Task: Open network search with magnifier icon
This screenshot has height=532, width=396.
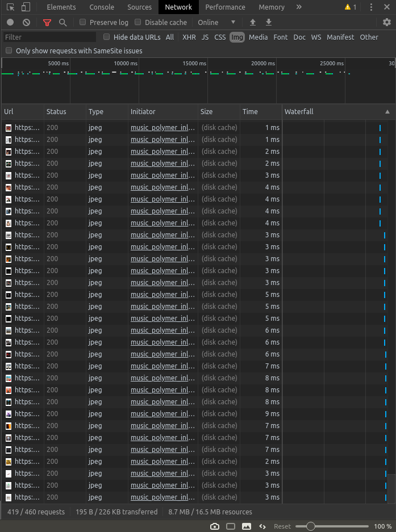Action: click(x=62, y=23)
